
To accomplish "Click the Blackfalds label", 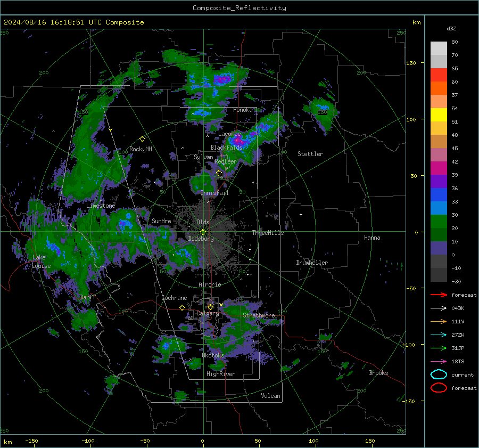I will pos(226,148).
